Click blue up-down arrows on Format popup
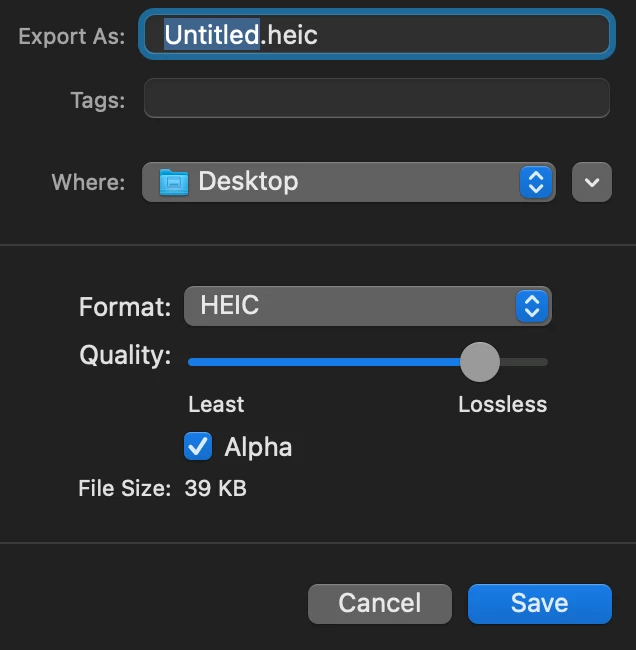 (532, 306)
